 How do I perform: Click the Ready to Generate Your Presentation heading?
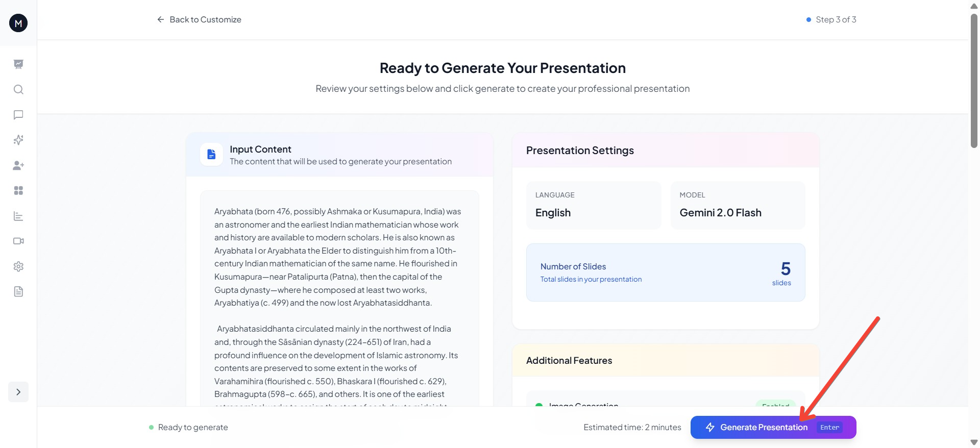coord(503,68)
